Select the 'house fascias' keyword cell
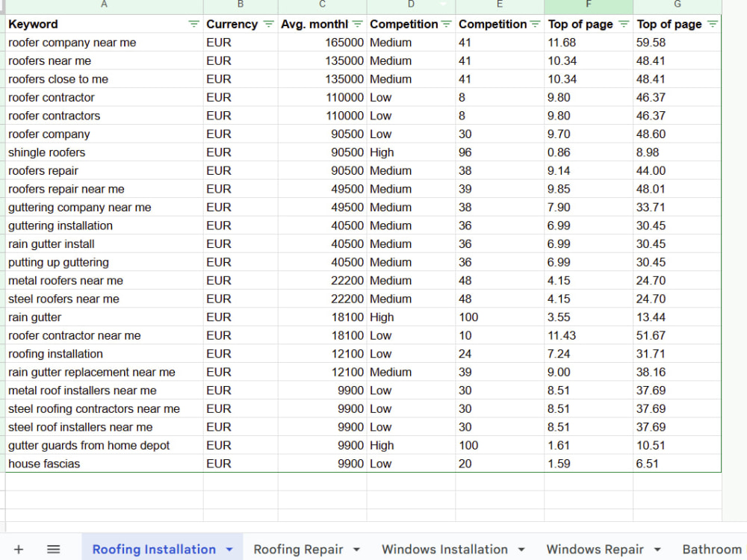This screenshot has width=747, height=560. coord(105,464)
